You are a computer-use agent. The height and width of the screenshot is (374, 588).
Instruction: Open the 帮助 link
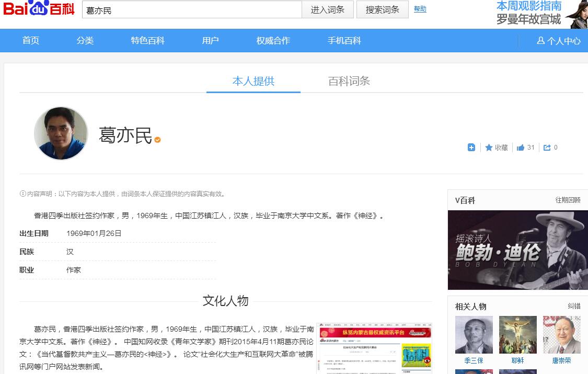coord(420,9)
